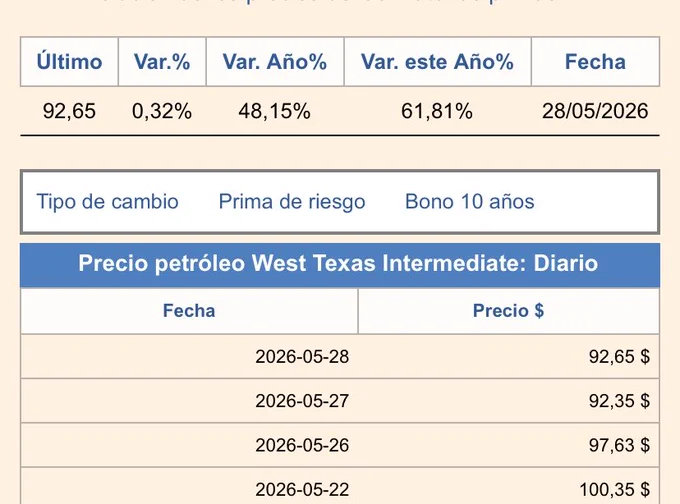Open the Prima de riesgo link
This screenshot has height=504, width=680.
coord(292,202)
